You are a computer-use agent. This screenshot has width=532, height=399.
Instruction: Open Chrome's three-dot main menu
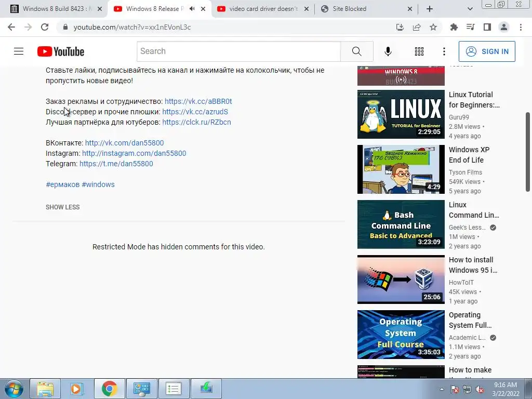521,27
